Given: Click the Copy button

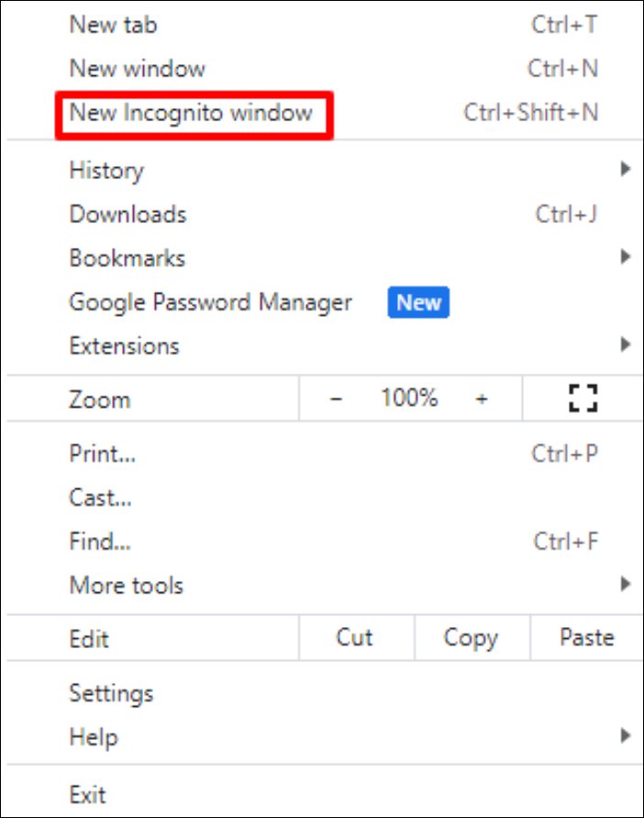Looking at the screenshot, I should click(x=471, y=638).
